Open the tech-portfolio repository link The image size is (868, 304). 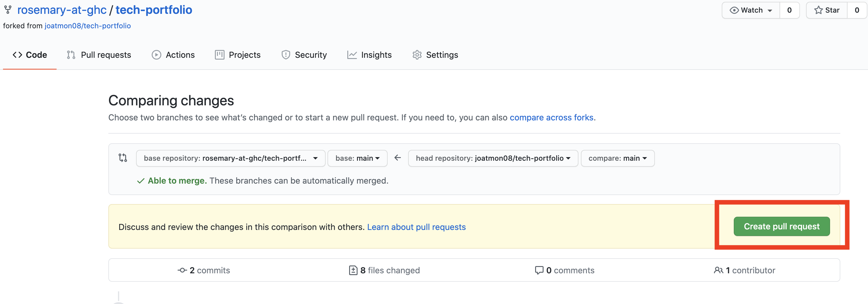pyautogui.click(x=154, y=10)
